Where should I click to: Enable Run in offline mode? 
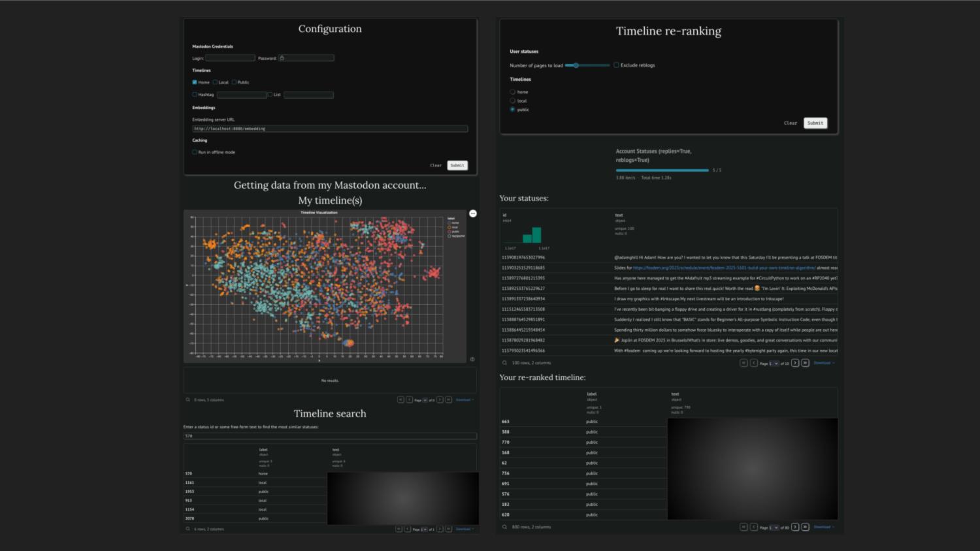195,152
